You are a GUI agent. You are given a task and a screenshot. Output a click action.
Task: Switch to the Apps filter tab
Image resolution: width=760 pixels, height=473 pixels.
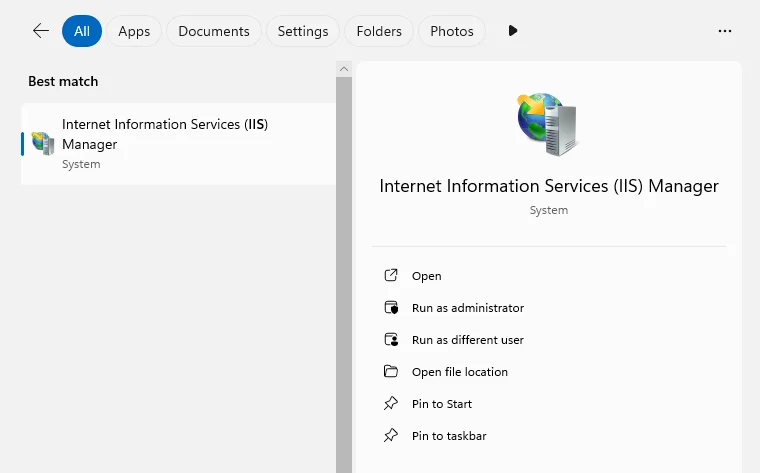click(134, 31)
